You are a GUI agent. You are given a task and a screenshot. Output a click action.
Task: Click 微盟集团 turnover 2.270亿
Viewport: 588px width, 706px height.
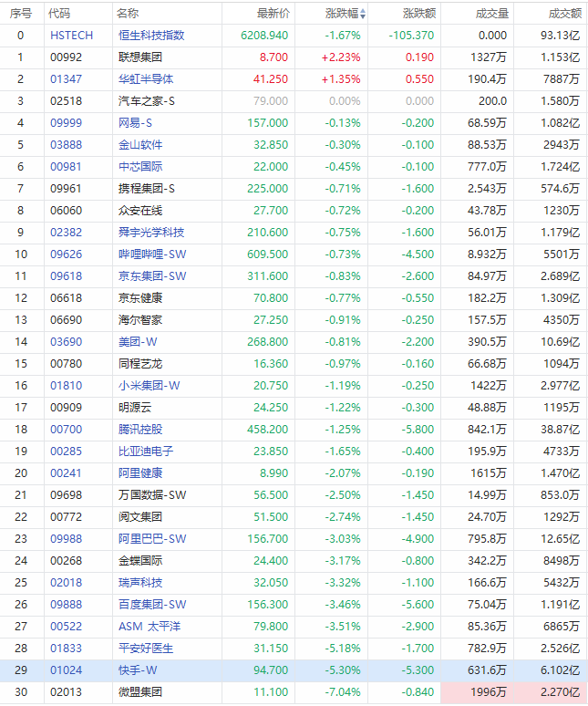click(x=560, y=692)
